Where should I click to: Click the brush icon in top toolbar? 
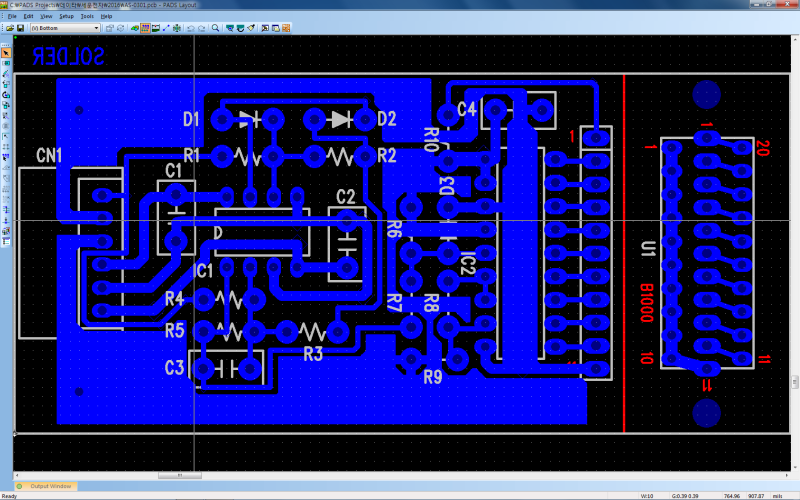[x=251, y=28]
